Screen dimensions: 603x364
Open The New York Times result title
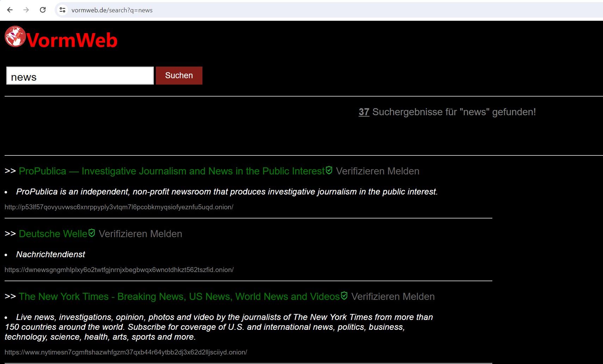(179, 297)
